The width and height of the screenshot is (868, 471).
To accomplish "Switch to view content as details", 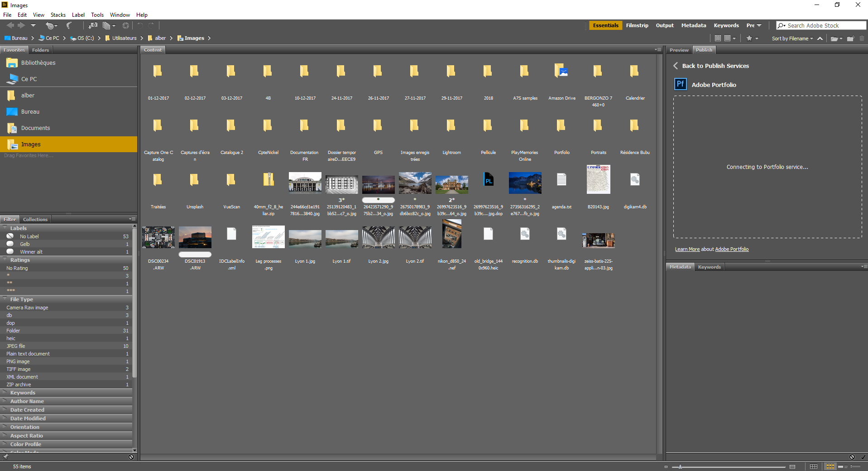I will coord(843,466).
